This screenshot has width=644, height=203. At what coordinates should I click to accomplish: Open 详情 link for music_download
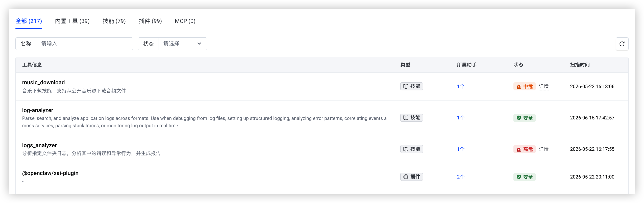pos(543,86)
